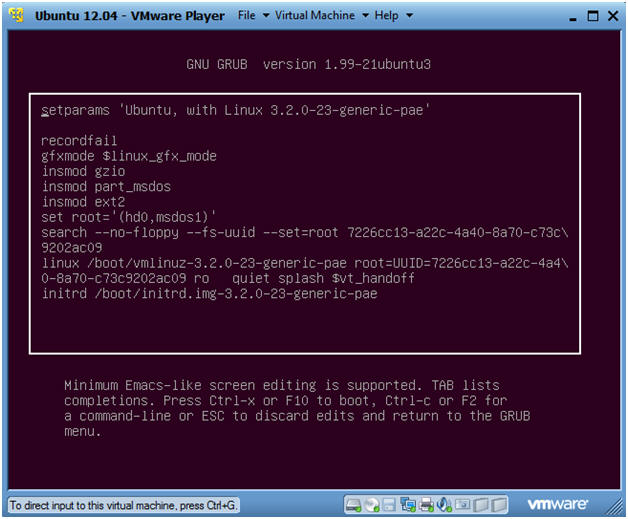Click the '9202ac09' continuation line
Image resolution: width=628 pixels, height=519 pixels.
(x=71, y=247)
